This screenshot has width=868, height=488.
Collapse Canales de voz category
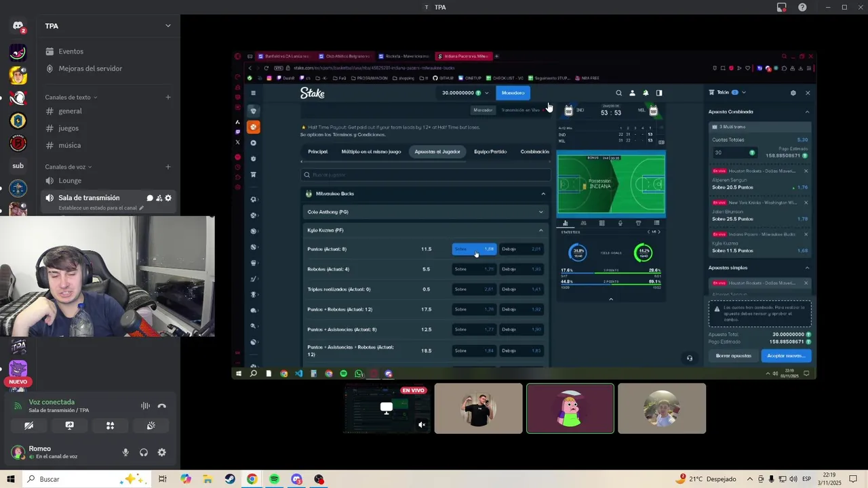pos(68,167)
